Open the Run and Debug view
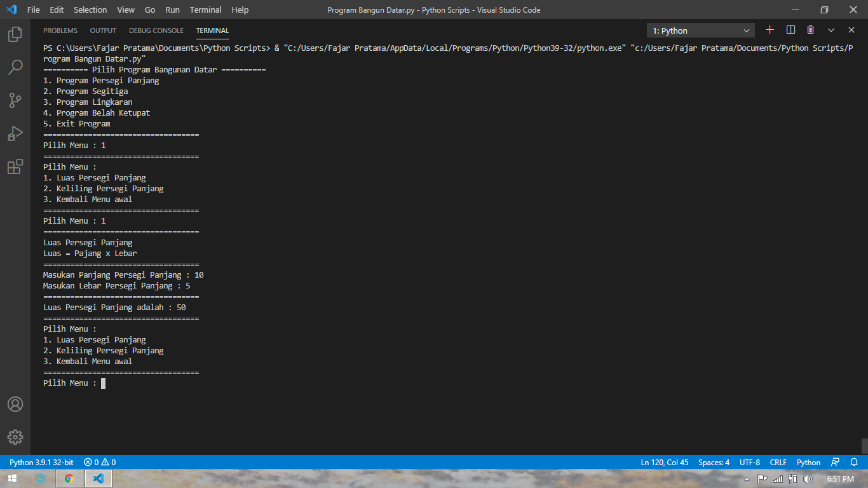868x488 pixels. tap(16, 133)
